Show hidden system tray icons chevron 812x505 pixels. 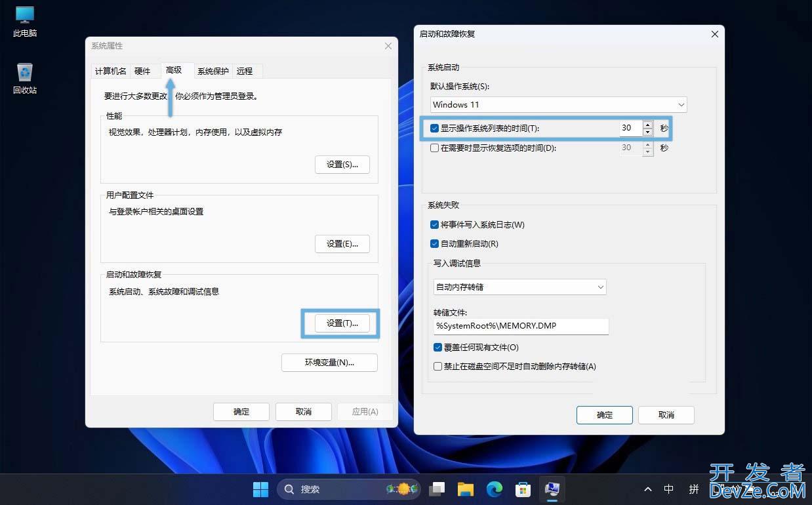coord(648,489)
